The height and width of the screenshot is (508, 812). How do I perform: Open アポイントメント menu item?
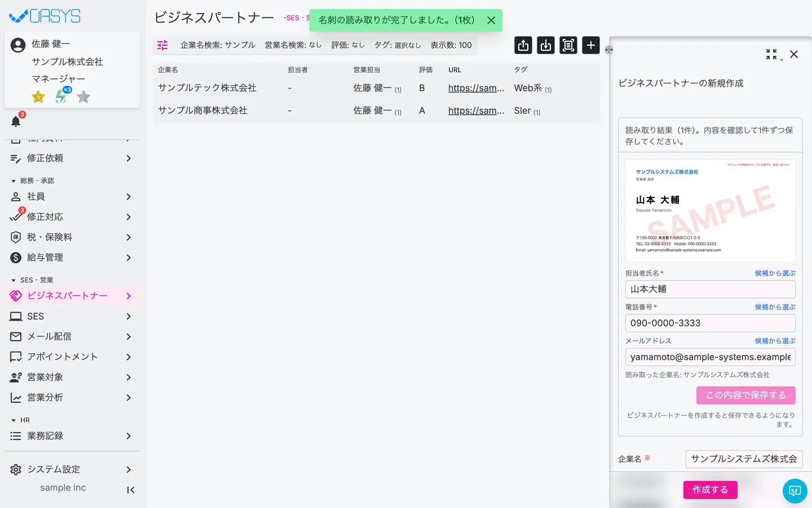click(72, 357)
